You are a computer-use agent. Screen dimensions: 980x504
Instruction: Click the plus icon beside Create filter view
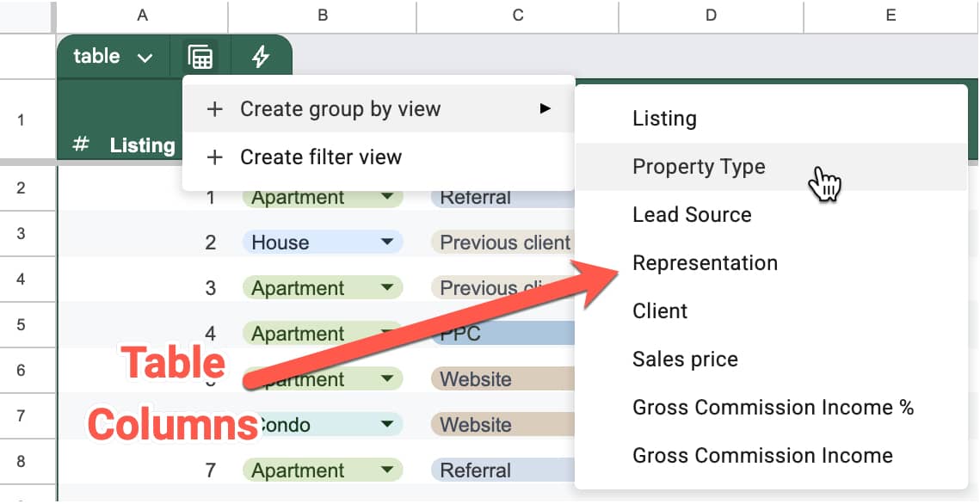[x=215, y=157]
